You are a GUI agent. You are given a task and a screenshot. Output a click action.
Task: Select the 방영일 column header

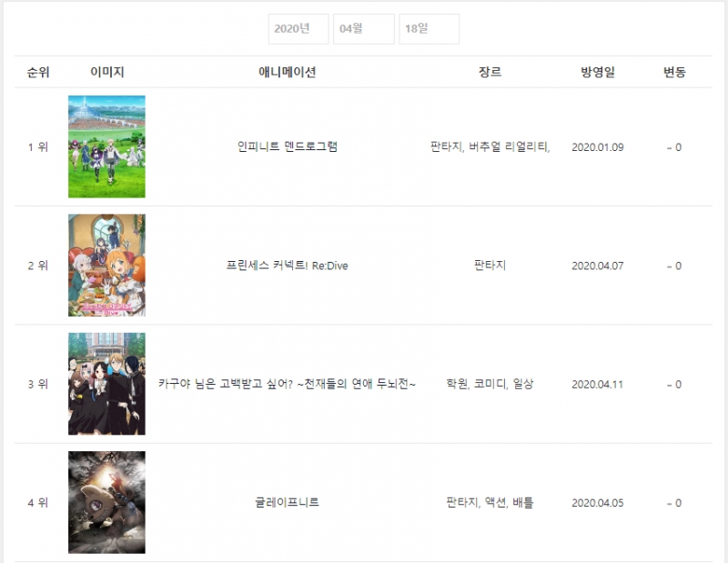tap(598, 73)
